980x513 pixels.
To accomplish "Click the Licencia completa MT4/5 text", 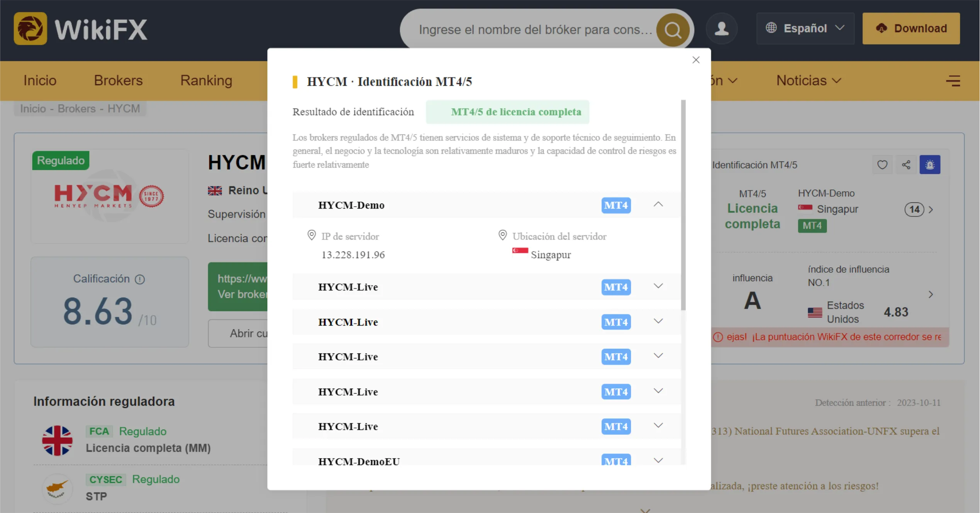I will click(752, 216).
